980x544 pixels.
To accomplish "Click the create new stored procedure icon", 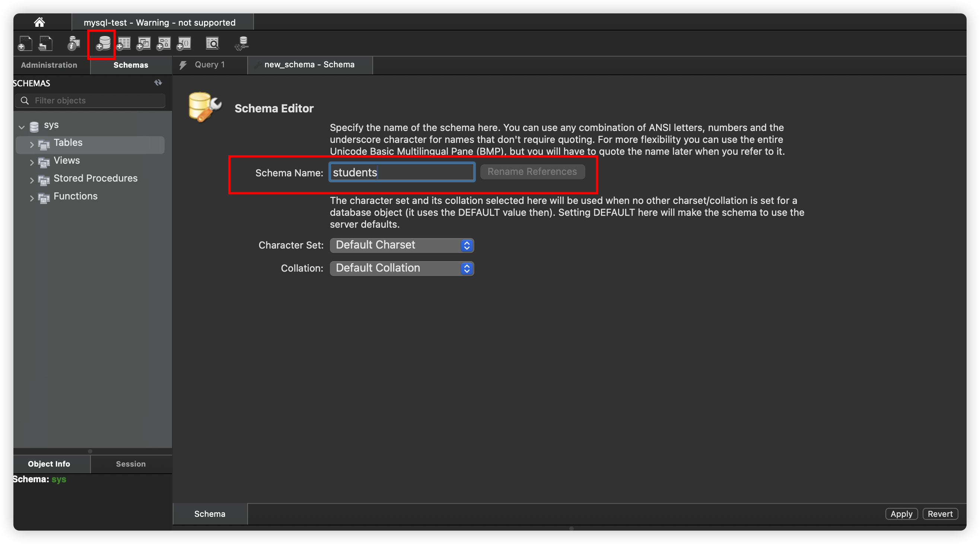I will pyautogui.click(x=163, y=43).
